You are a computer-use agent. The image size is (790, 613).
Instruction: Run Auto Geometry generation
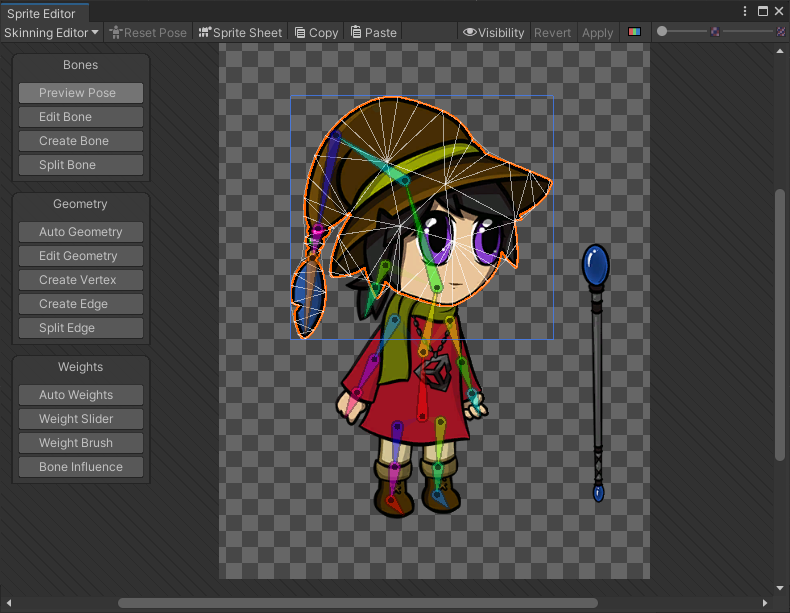(80, 232)
